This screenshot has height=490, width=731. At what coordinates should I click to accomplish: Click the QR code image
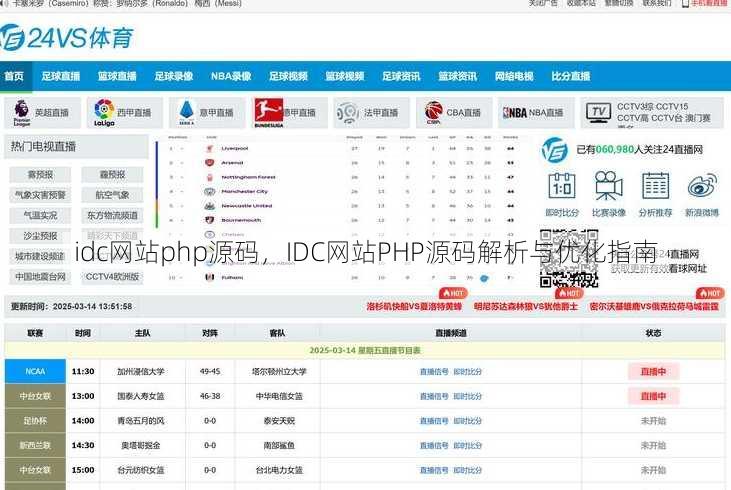click(x=569, y=258)
